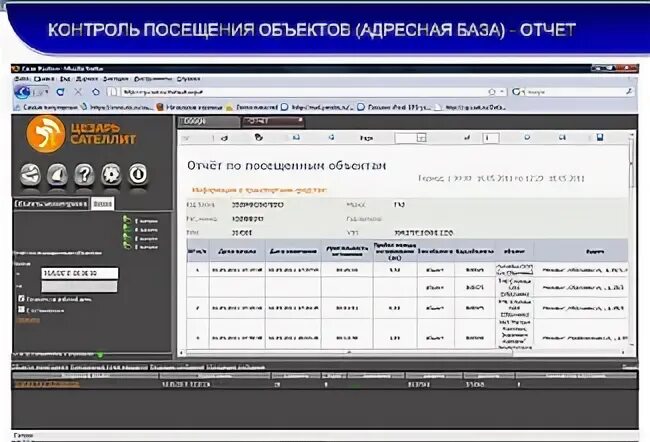Viewport: 650px width, 442px height.
Task: Open the second tab in the bottom panel
Action: [x=109, y=367]
